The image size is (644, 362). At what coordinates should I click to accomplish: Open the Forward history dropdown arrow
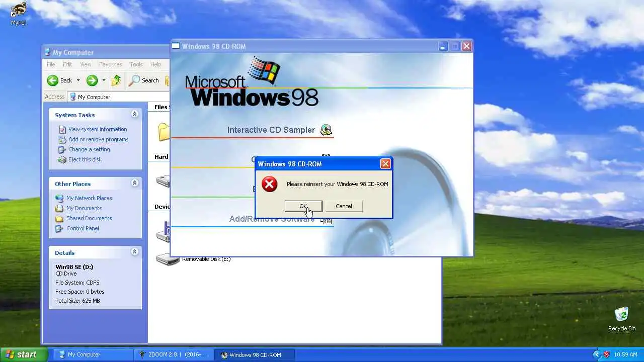click(x=104, y=80)
